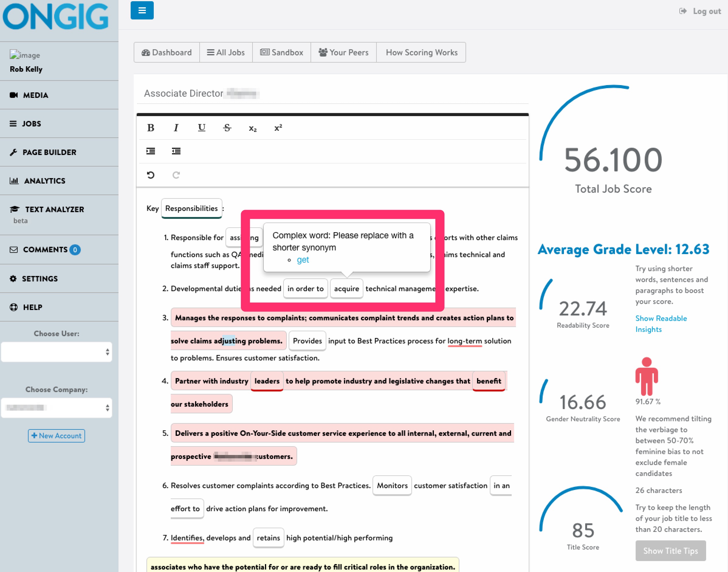Open JOBS in the sidebar
The width and height of the screenshot is (728, 572).
coord(59,124)
